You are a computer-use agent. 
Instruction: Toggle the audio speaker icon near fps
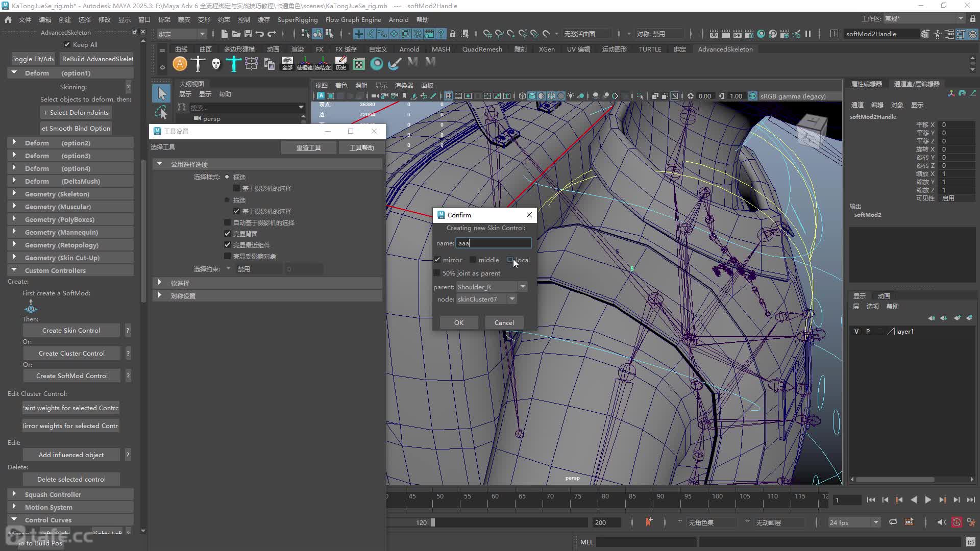click(x=941, y=522)
